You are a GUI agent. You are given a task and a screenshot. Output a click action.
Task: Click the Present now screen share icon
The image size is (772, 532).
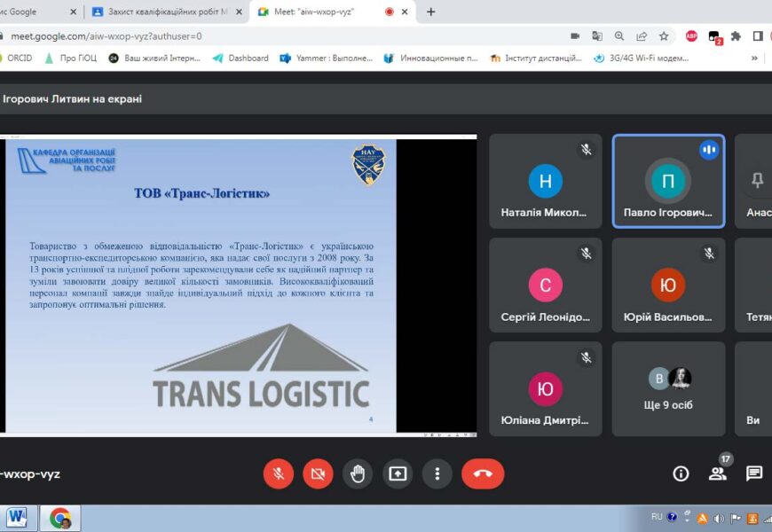(x=398, y=473)
